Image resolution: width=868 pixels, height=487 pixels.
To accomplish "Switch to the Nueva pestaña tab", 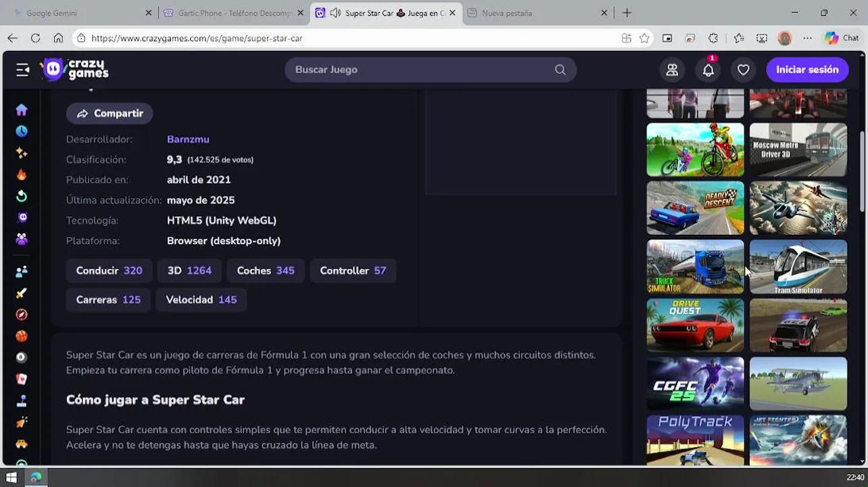I will (x=537, y=13).
